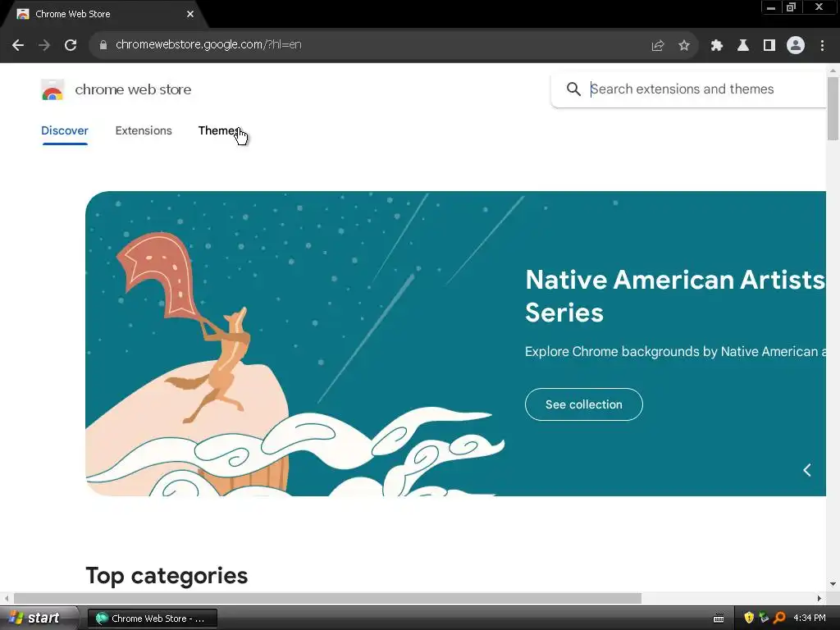This screenshot has width=840, height=630.
Task: Click the address bar URL
Action: click(208, 44)
